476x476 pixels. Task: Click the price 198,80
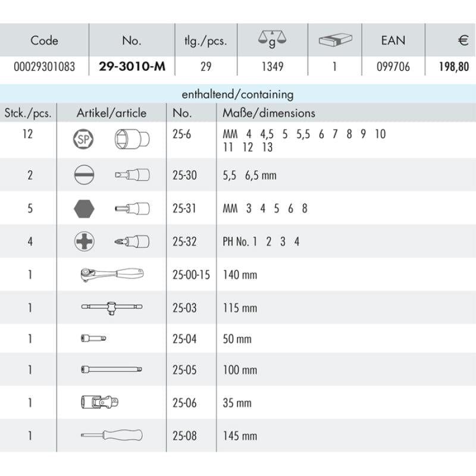pos(451,67)
